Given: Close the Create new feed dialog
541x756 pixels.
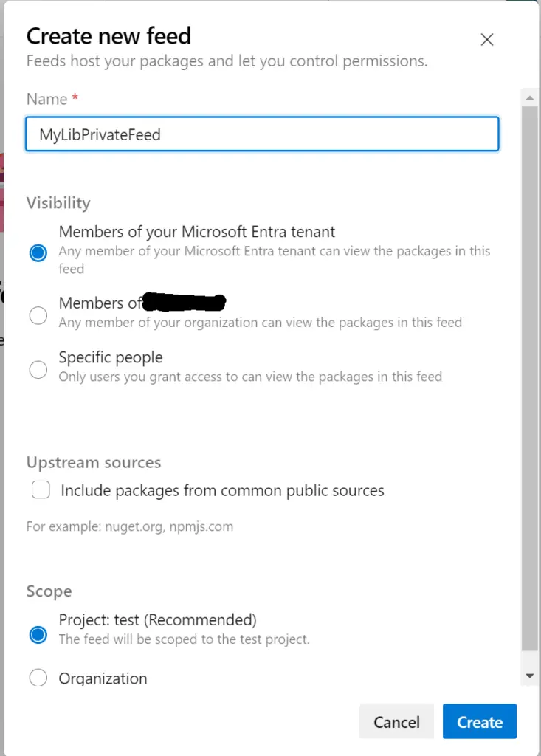Looking at the screenshot, I should click(487, 40).
